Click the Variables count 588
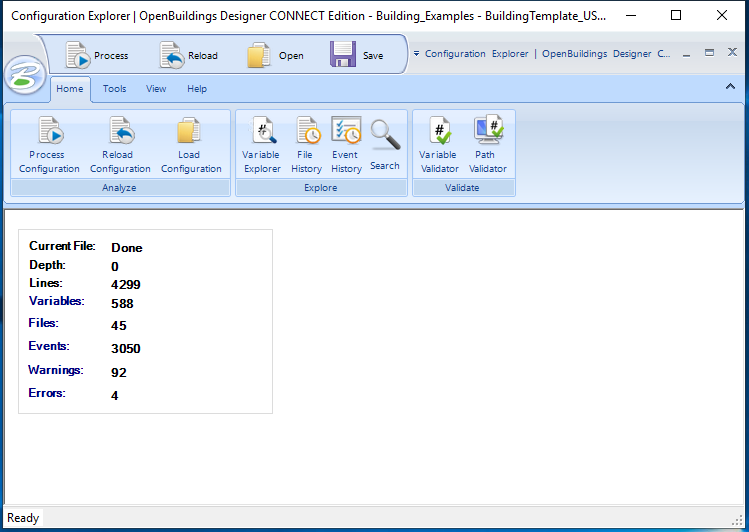Viewport: 749px width, 532px height. point(122,304)
